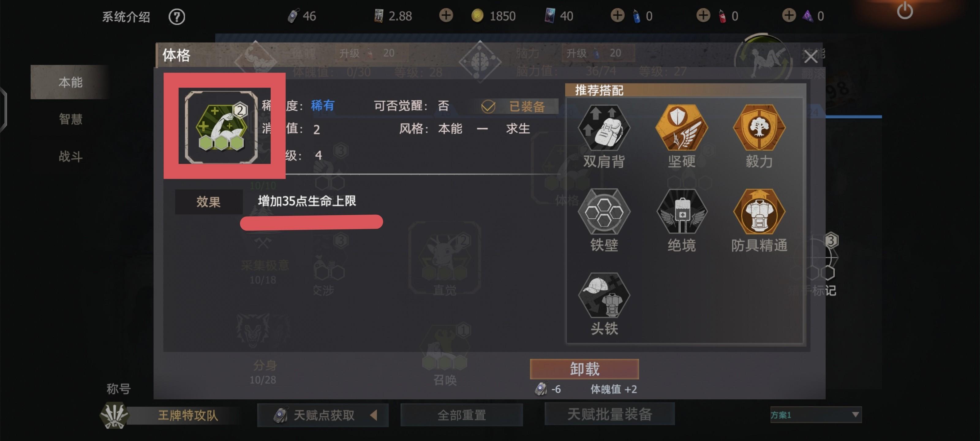980x441 pixels.
Task: Click the 体格 muscle talent thumbnail
Action: [221, 127]
